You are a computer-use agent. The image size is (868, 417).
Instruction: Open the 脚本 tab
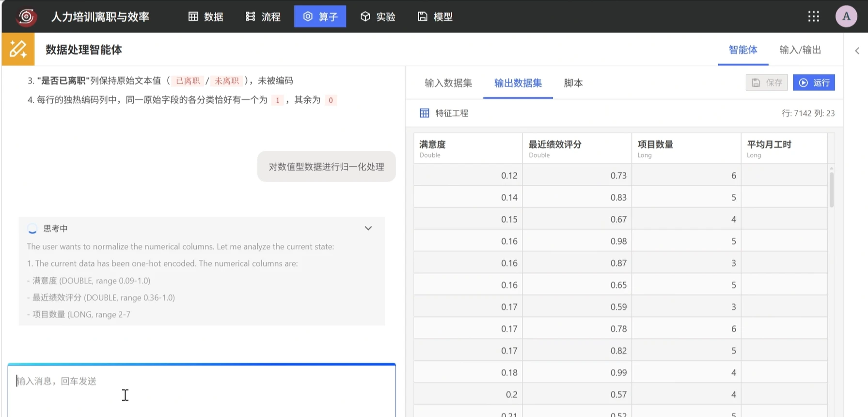573,83
